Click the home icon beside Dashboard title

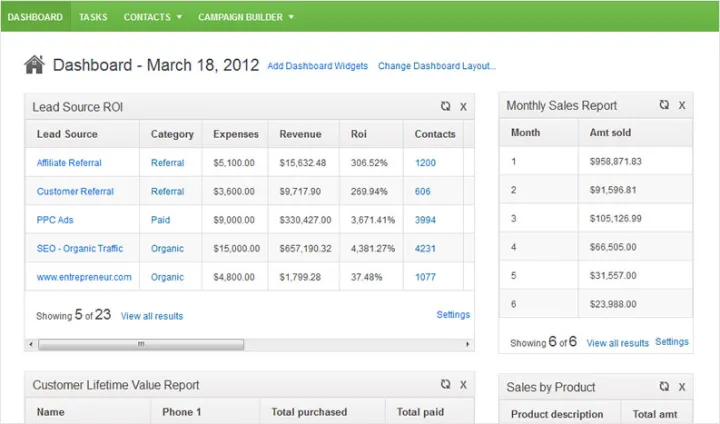[x=35, y=65]
